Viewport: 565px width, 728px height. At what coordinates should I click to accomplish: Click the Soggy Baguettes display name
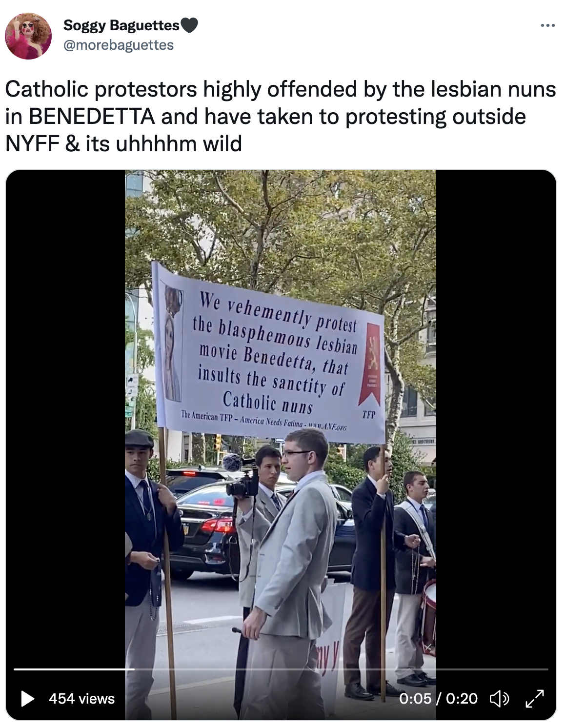click(x=121, y=25)
